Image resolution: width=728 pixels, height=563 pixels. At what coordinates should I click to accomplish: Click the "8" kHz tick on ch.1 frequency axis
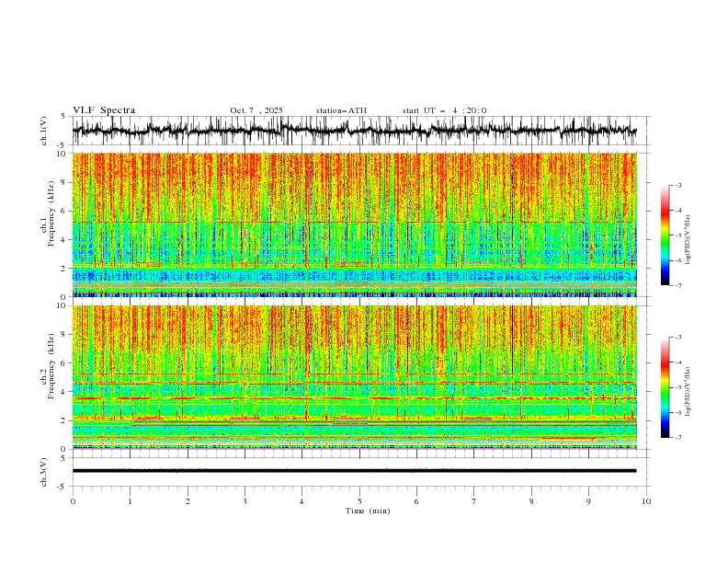(64, 182)
